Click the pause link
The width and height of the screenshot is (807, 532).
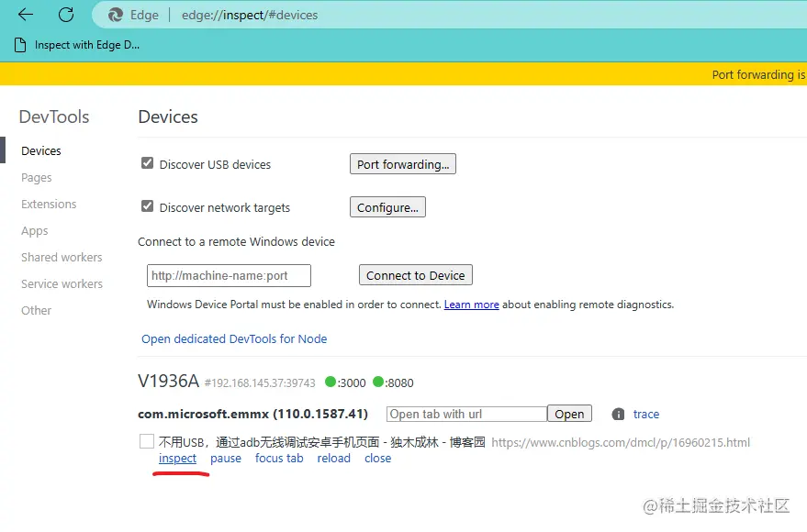226,458
